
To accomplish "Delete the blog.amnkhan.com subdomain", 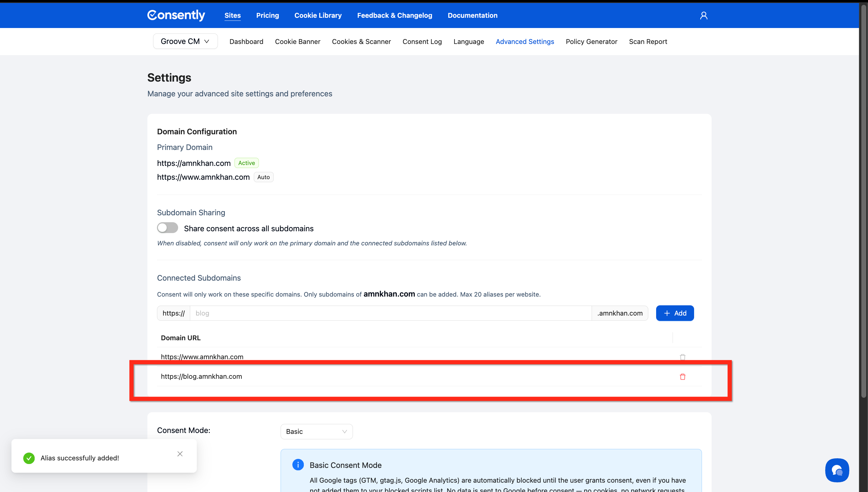I will (x=682, y=377).
